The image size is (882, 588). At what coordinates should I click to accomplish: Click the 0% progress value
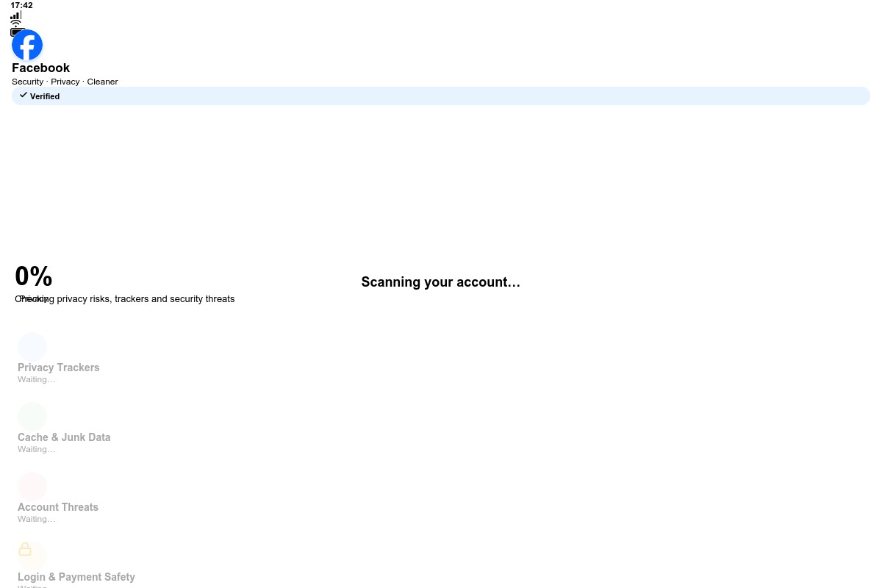pyautogui.click(x=34, y=276)
